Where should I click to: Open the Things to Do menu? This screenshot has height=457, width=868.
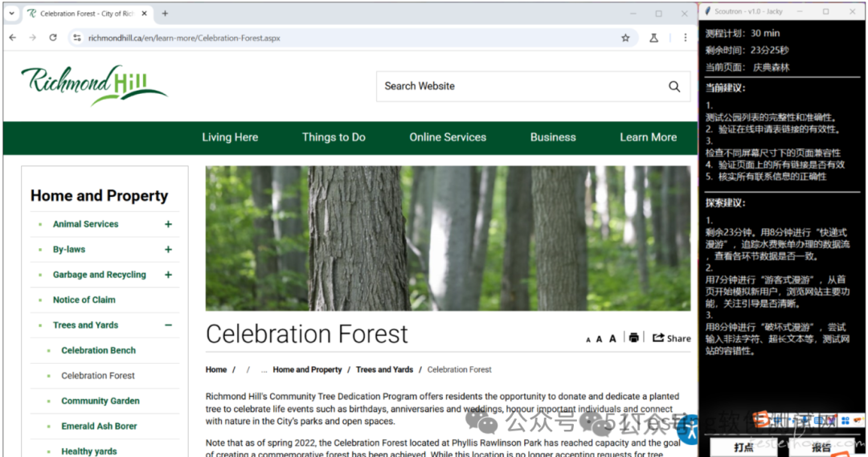coord(334,137)
